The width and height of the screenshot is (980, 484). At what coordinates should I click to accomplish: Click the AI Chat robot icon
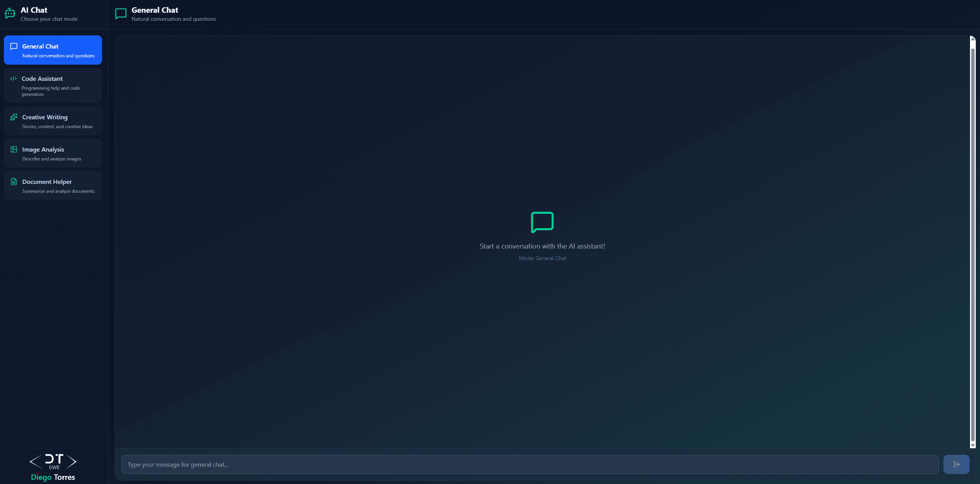click(10, 13)
